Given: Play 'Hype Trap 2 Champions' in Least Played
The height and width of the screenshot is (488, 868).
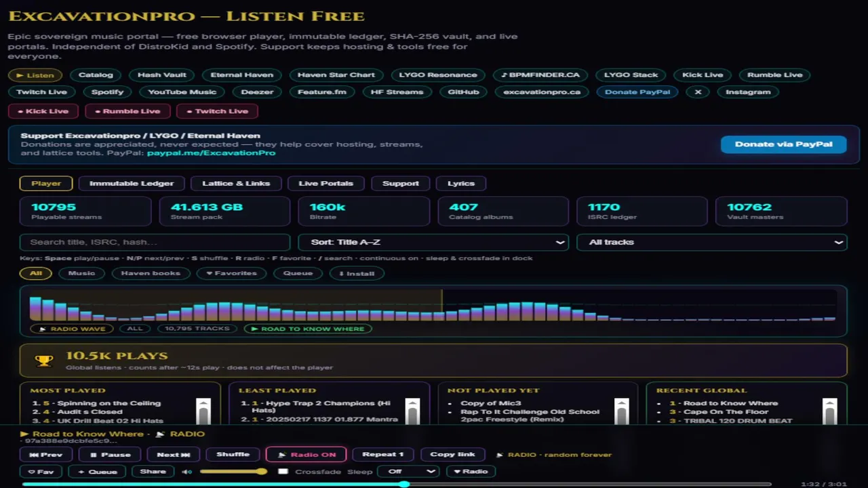Looking at the screenshot, I should click(x=321, y=407).
